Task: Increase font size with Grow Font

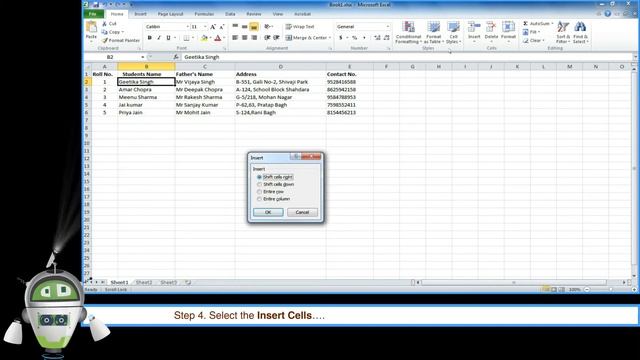Action: pyautogui.click(x=213, y=27)
